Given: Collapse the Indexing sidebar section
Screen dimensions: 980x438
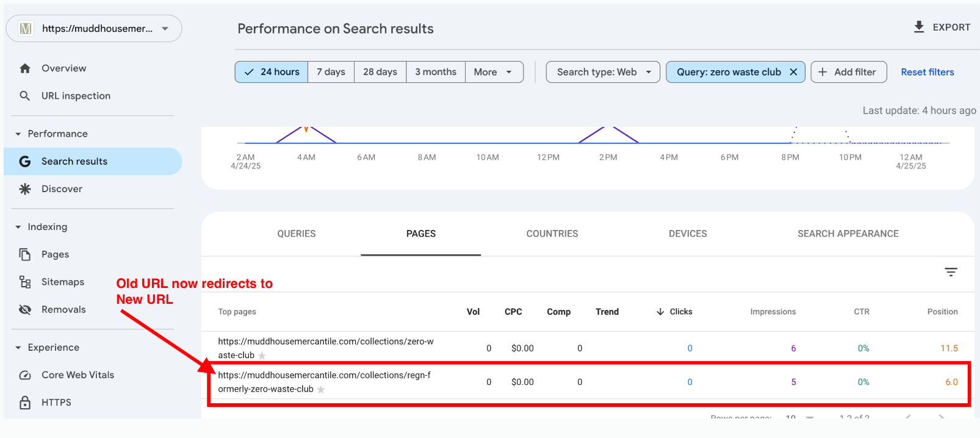Looking at the screenshot, I should [x=18, y=227].
